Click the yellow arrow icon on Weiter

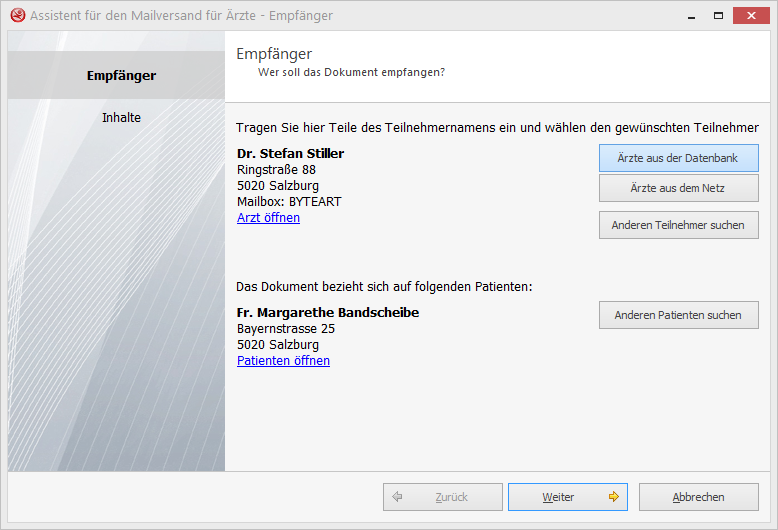tap(613, 497)
